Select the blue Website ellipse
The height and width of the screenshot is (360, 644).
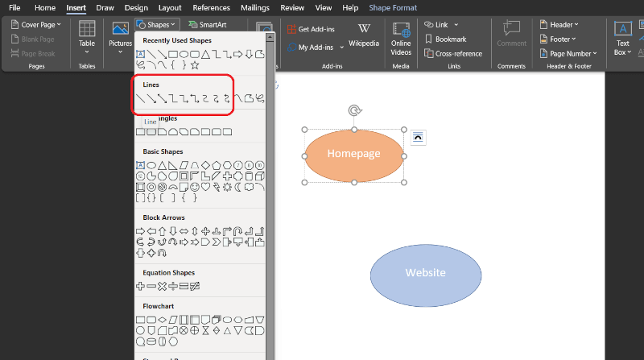425,273
